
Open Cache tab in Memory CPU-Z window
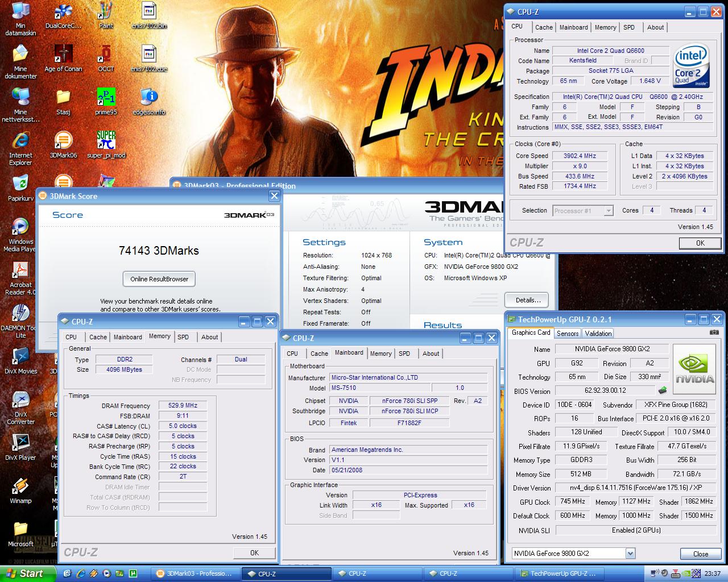click(98, 337)
